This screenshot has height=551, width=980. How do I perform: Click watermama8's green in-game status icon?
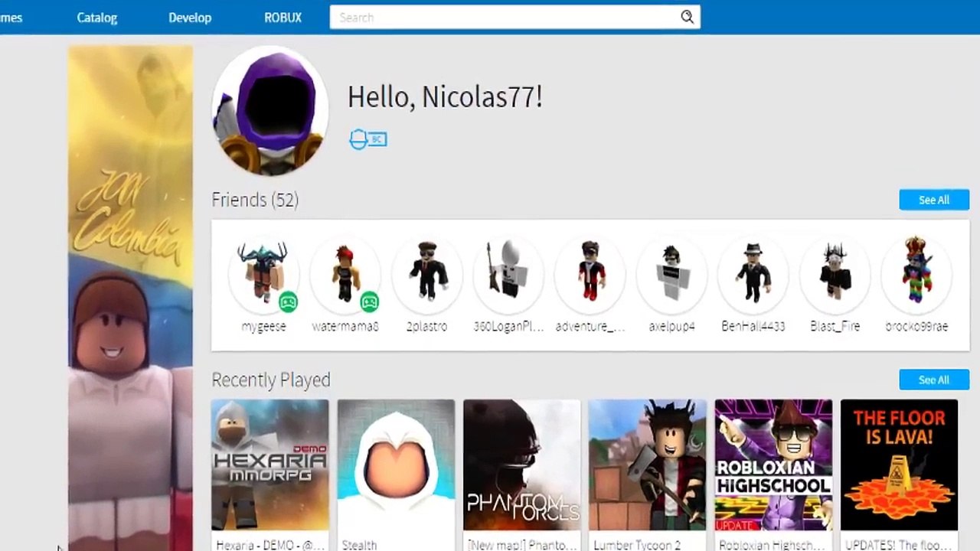point(369,302)
